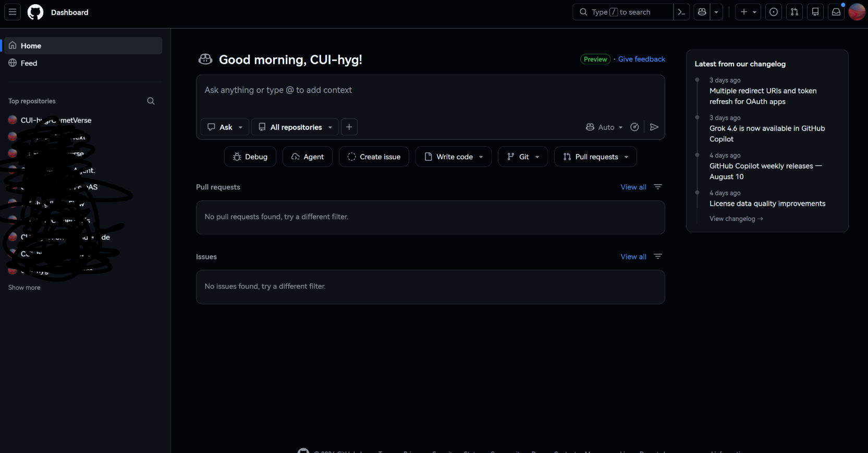Click View all for Pull requests
Image resolution: width=868 pixels, height=453 pixels.
point(633,187)
